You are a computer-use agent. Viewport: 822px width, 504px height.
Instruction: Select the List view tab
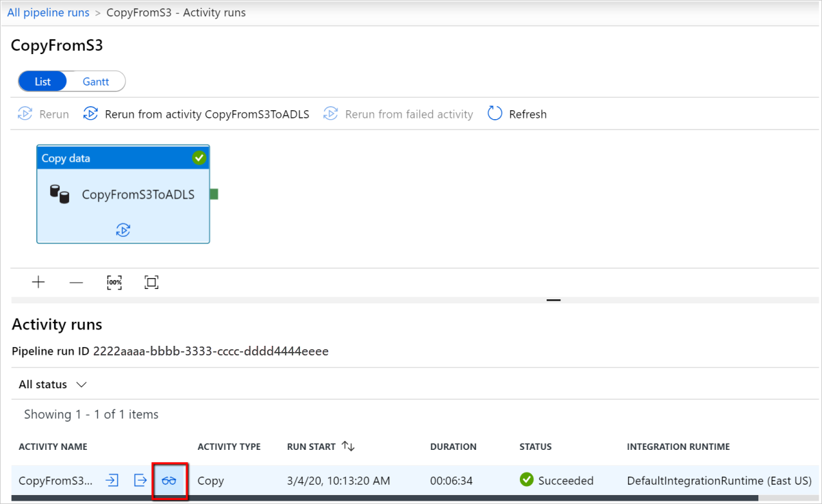42,81
